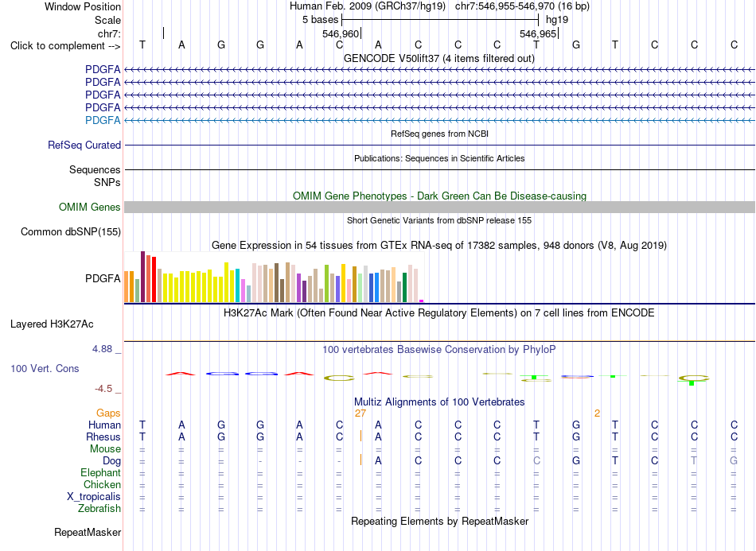Click 'RefSeq genes from NCBI' track title

439,134
